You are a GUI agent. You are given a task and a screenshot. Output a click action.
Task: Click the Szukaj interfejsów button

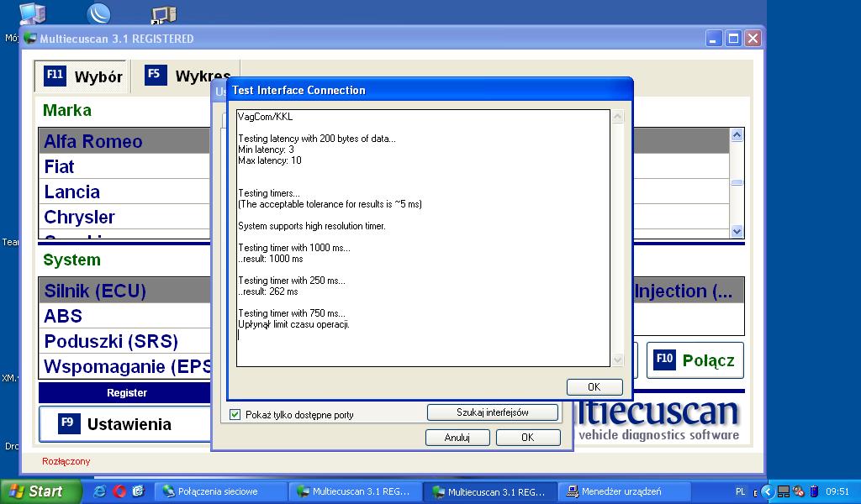(493, 412)
